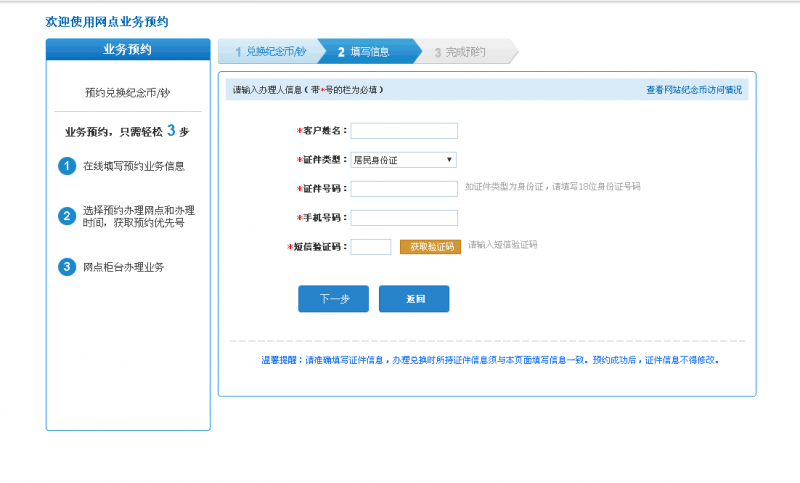This screenshot has height=483, width=800.
Task: Focus the 证件号码 input field
Action: (404, 188)
